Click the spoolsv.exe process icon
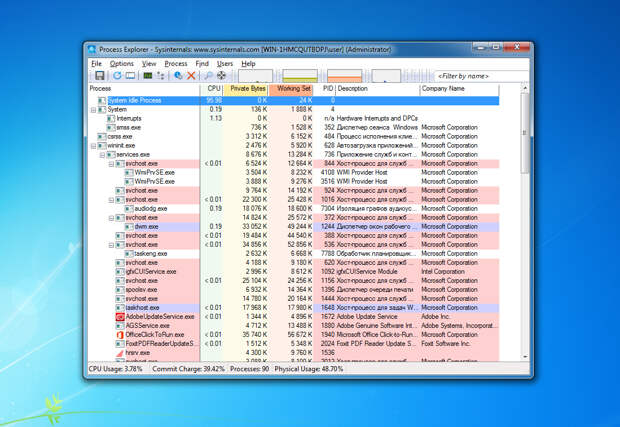 coord(120,290)
